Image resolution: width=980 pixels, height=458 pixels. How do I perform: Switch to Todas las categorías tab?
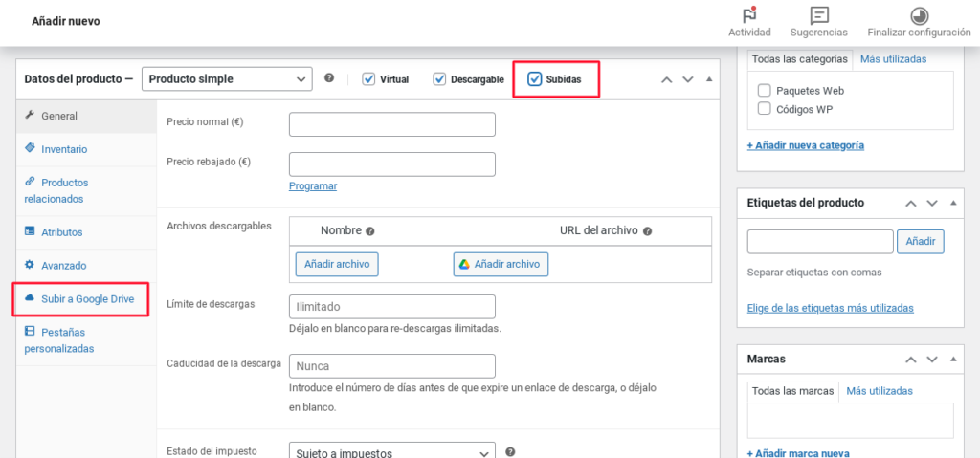[x=800, y=58]
